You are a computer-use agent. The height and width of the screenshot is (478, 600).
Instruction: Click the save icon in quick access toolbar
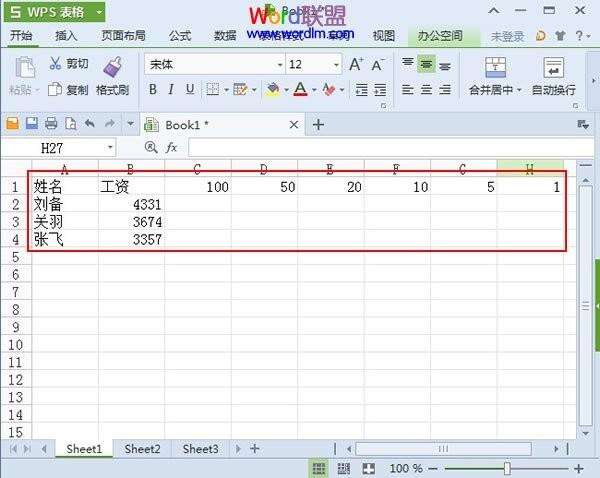coord(32,124)
